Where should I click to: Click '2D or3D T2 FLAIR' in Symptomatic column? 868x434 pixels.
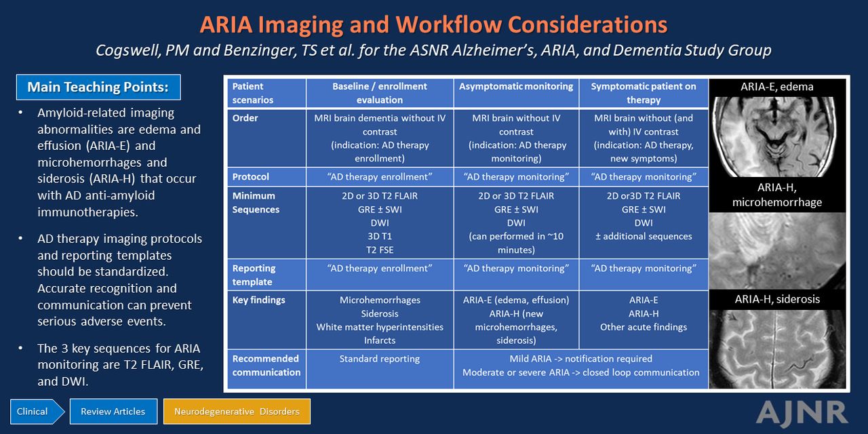tap(644, 196)
